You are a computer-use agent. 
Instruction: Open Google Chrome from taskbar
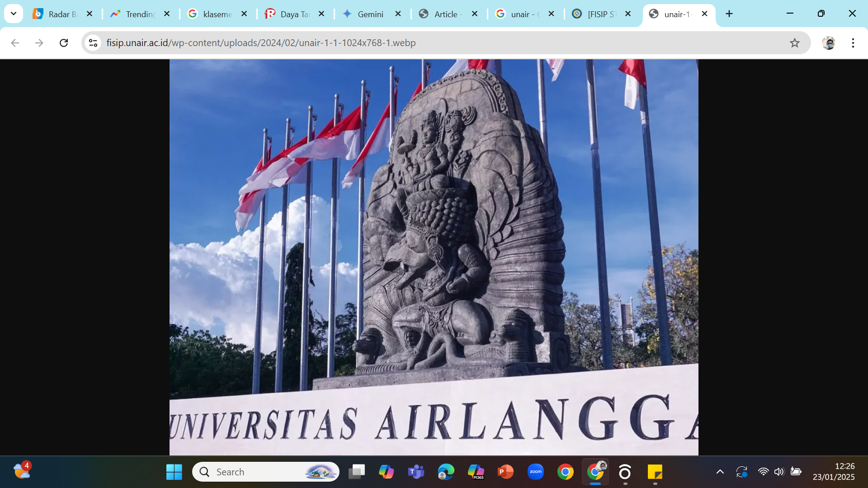click(x=566, y=472)
